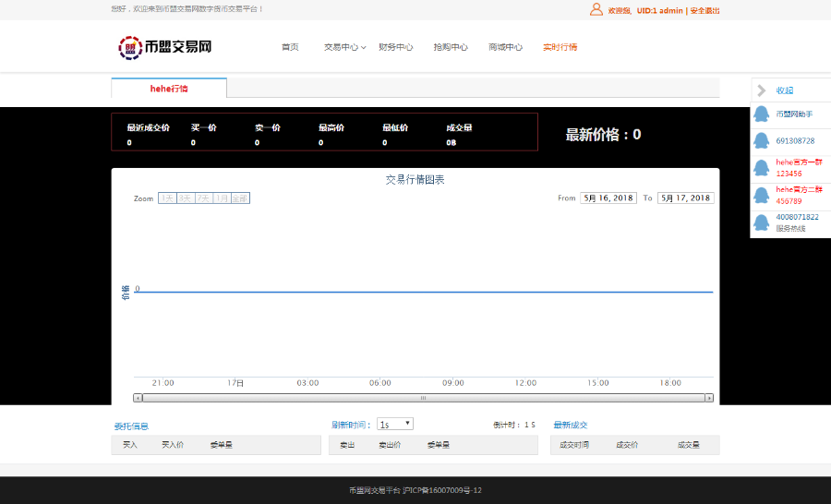831x504 pixels.
Task: Click the 691308728 contact number
Action: point(795,141)
